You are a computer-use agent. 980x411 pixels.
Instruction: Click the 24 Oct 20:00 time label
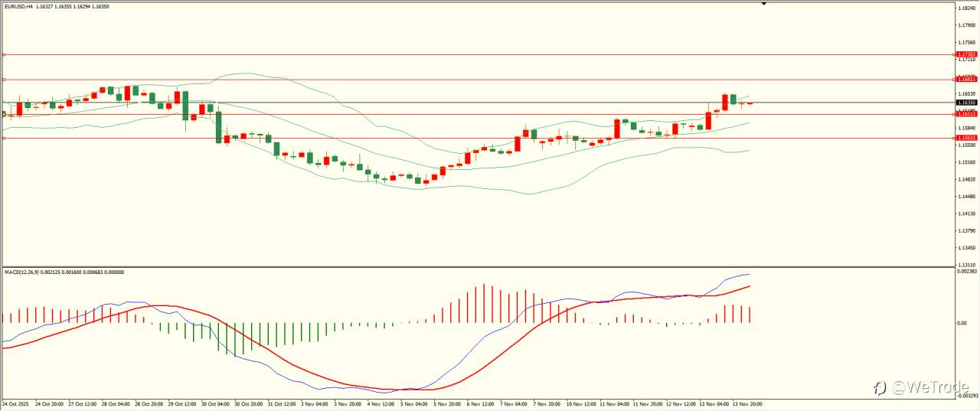tap(48, 403)
